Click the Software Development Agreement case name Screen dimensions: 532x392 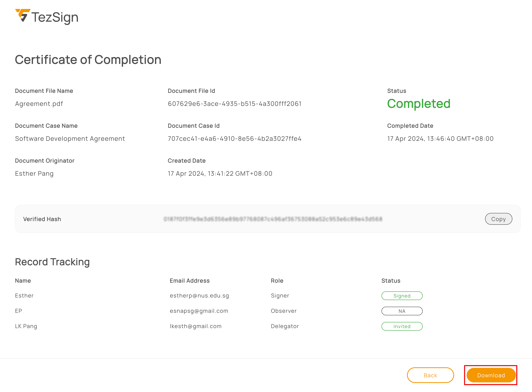(x=70, y=139)
